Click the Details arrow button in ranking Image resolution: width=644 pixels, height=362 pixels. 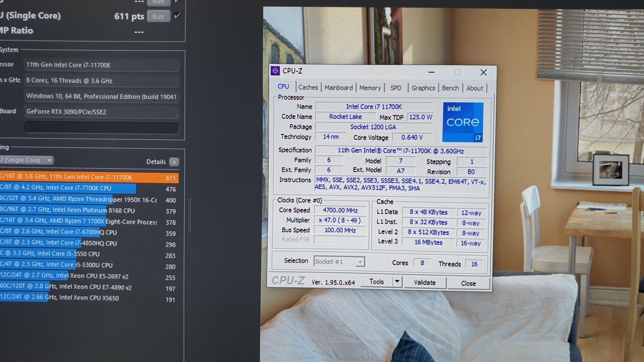pos(174,162)
